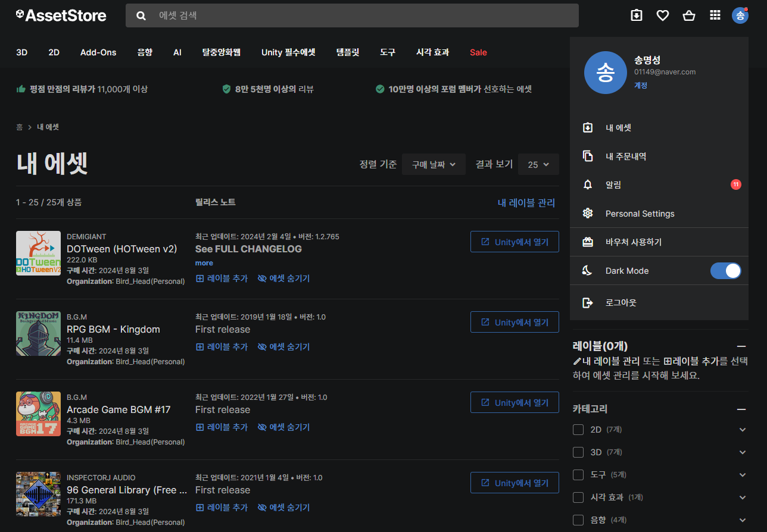The image size is (767, 532).
Task: Click the Dark Mode moon icon
Action: tap(588, 271)
